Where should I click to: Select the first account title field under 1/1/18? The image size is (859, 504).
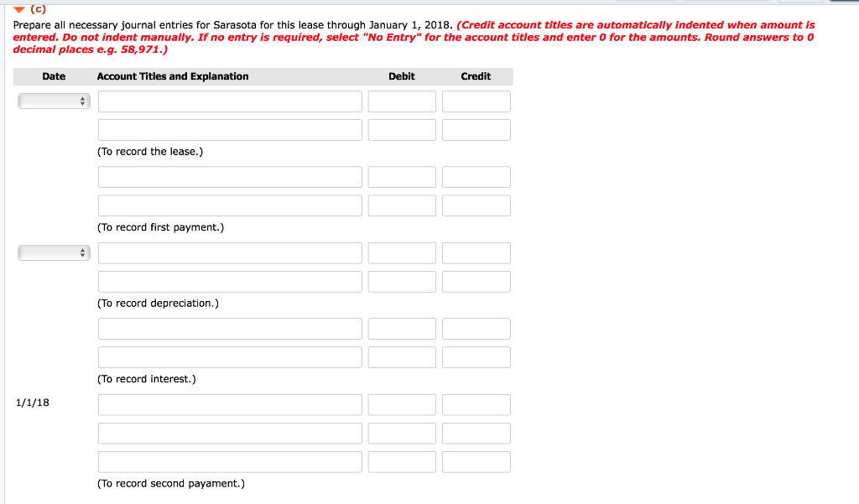tap(230, 404)
